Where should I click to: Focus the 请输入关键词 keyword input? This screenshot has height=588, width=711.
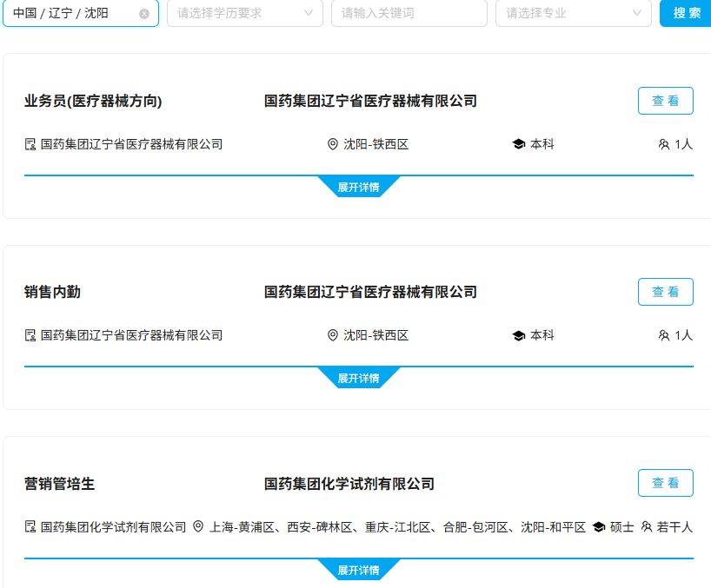coord(409,13)
